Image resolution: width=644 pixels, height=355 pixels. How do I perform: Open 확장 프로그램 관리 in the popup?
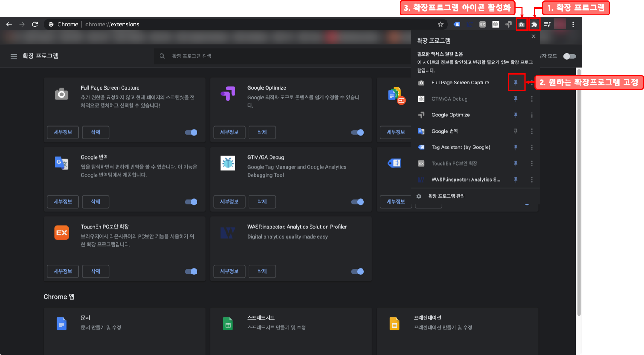[447, 196]
